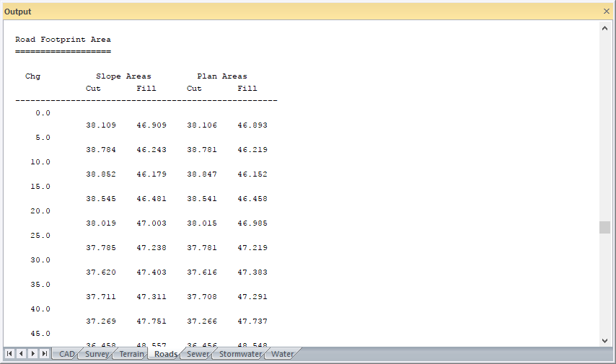Image resolution: width=616 pixels, height=364 pixels.
Task: Click the vertical scrollbar thumb
Action: click(604, 227)
